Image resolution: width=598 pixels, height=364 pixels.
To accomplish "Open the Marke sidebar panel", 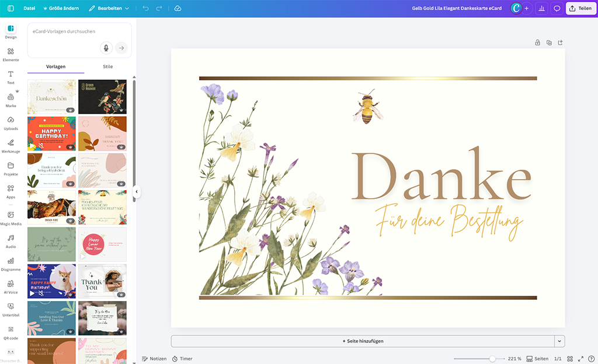I will tap(11, 100).
